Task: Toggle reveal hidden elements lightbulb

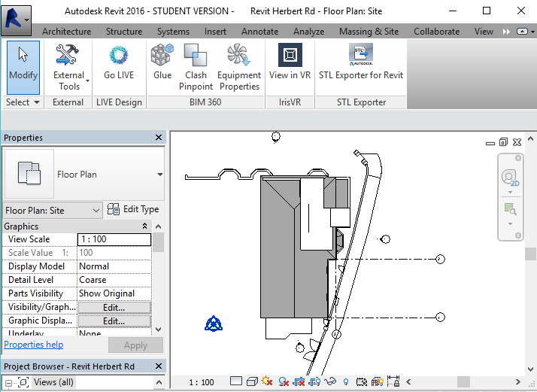Action: click(x=346, y=382)
